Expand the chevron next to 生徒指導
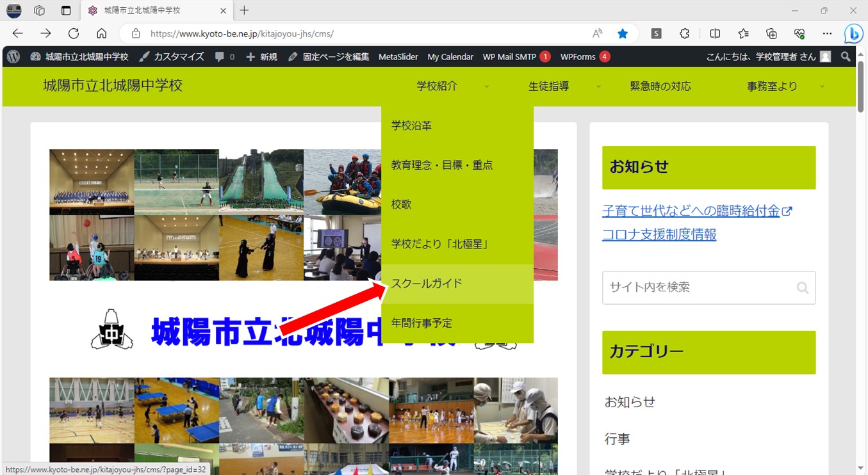 [x=598, y=86]
